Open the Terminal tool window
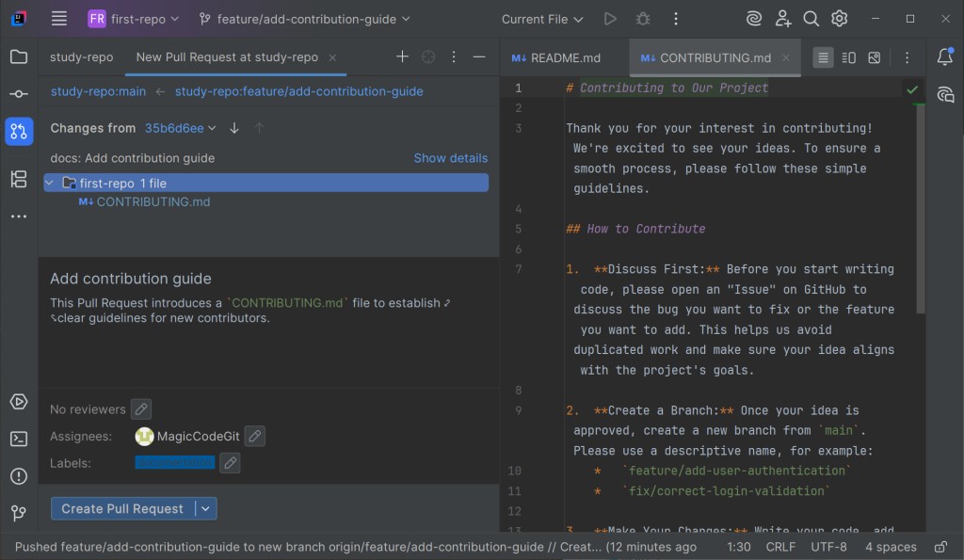Image resolution: width=964 pixels, height=560 pixels. [x=19, y=439]
